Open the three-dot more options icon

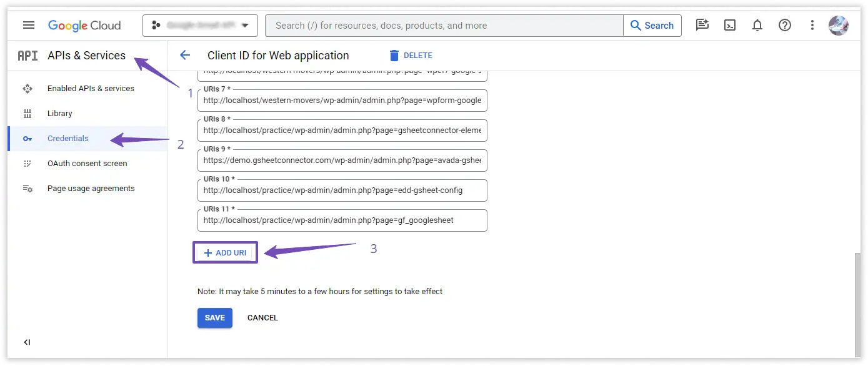812,25
